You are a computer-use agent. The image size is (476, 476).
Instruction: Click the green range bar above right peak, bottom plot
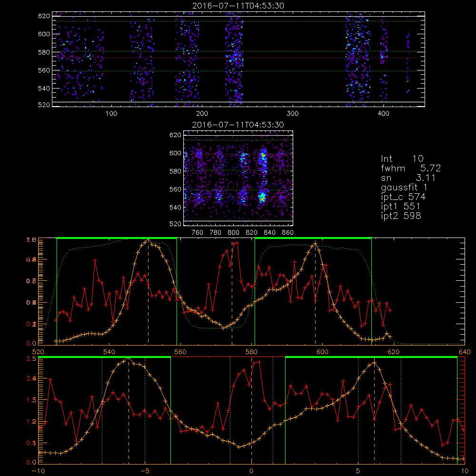(371, 357)
